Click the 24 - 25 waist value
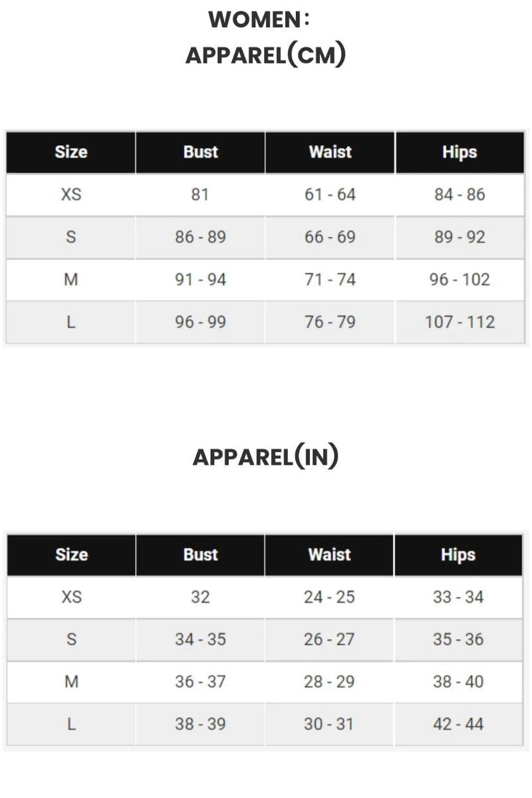This screenshot has height=798, width=532. click(x=329, y=597)
